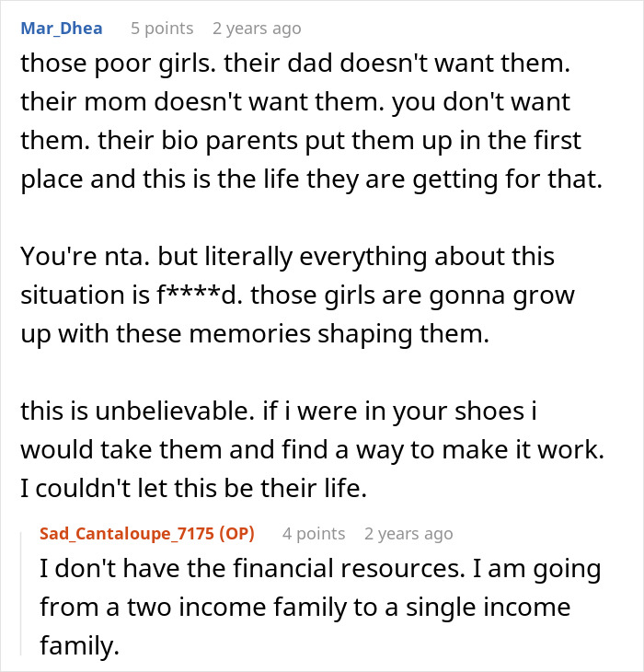Click the "5 points" score on Mar_Dhea's comment
The image size is (644, 672).
(160, 29)
